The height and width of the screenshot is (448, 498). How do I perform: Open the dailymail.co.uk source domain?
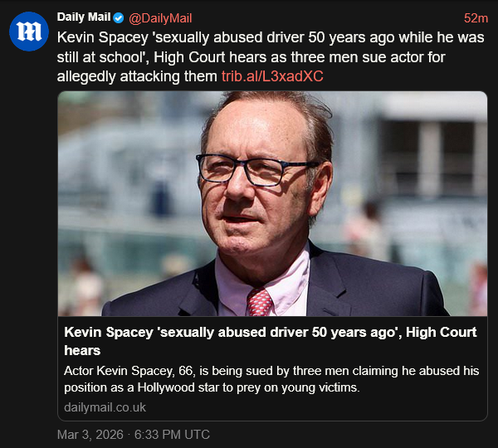[105, 407]
